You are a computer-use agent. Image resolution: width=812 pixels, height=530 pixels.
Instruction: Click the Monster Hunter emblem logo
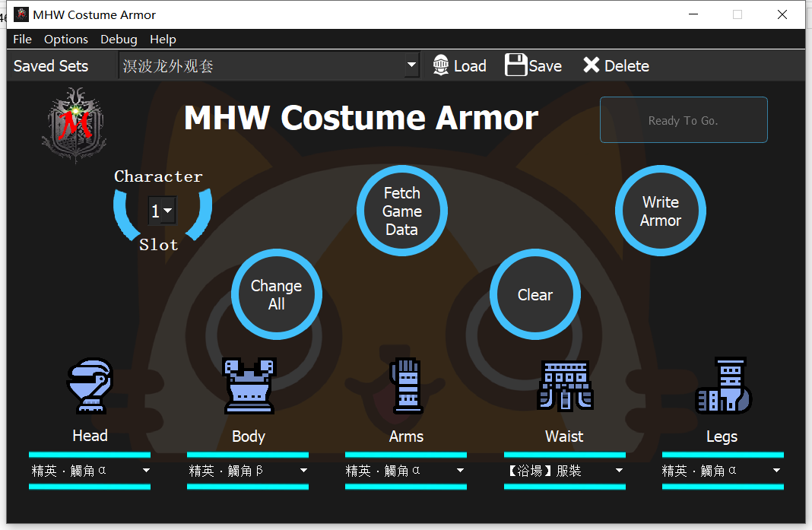[74, 125]
